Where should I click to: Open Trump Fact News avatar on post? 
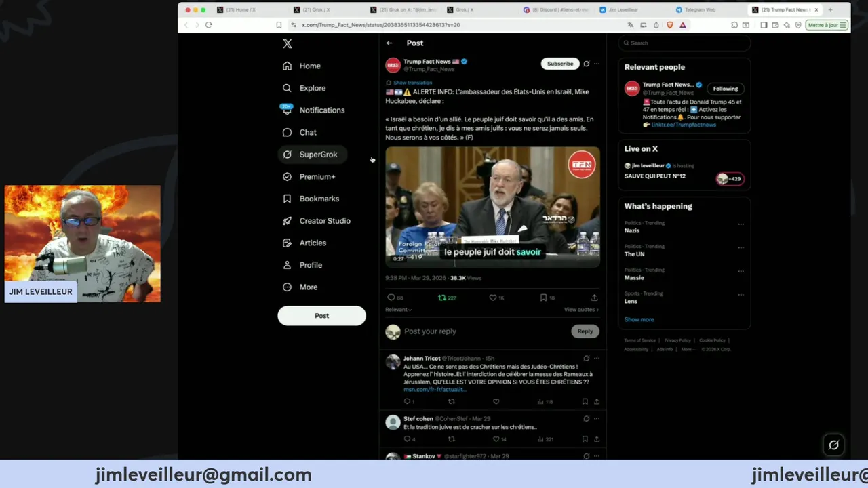393,65
